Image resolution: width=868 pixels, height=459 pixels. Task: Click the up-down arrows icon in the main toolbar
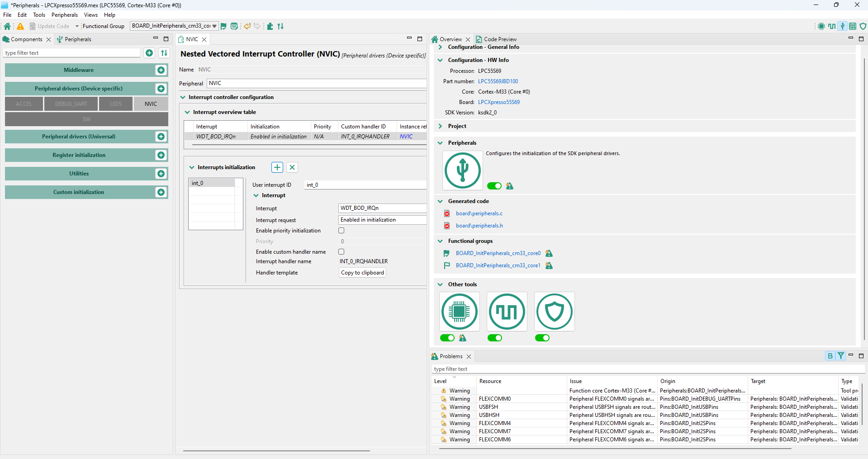[x=280, y=26]
